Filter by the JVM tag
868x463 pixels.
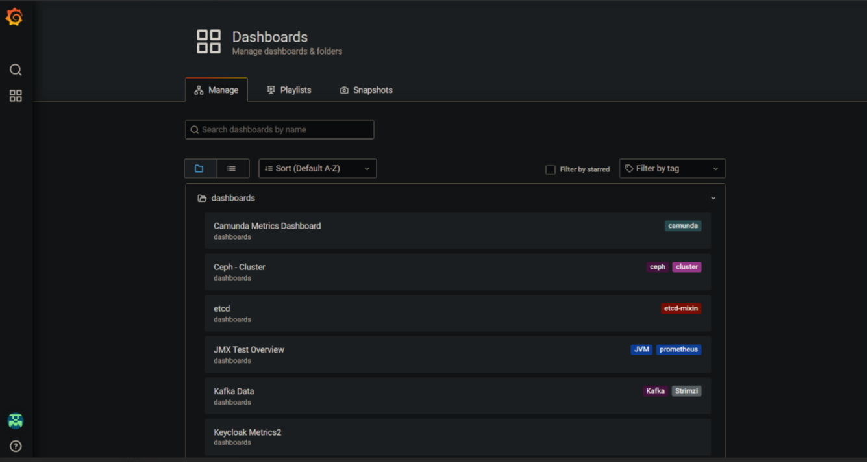[x=641, y=349]
